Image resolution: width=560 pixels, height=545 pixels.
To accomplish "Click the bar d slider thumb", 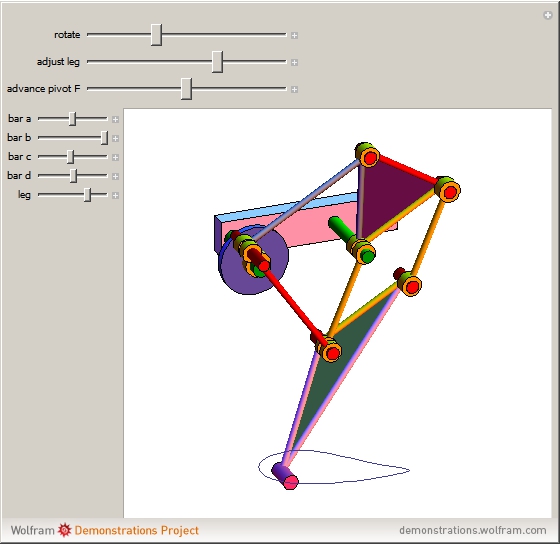I will click(x=73, y=175).
